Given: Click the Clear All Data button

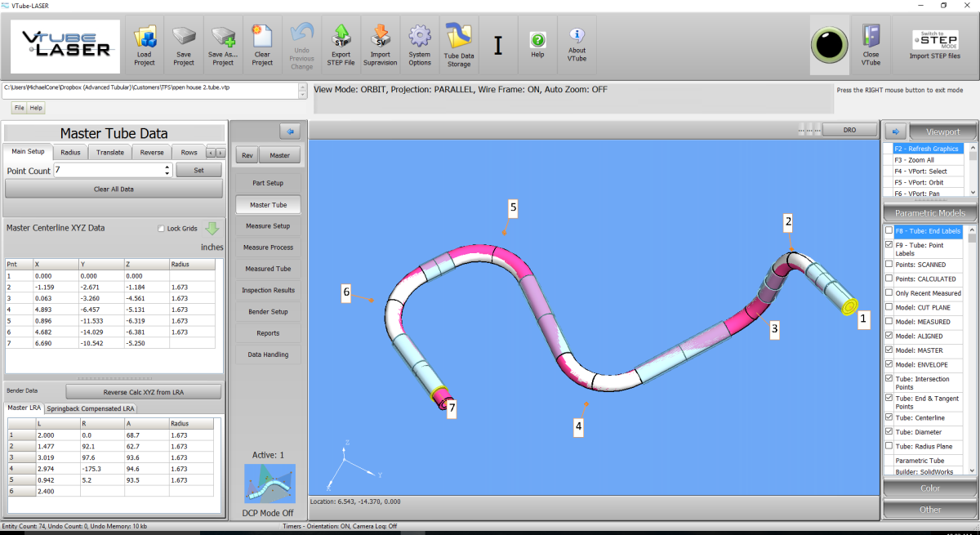Looking at the screenshot, I should [x=114, y=189].
